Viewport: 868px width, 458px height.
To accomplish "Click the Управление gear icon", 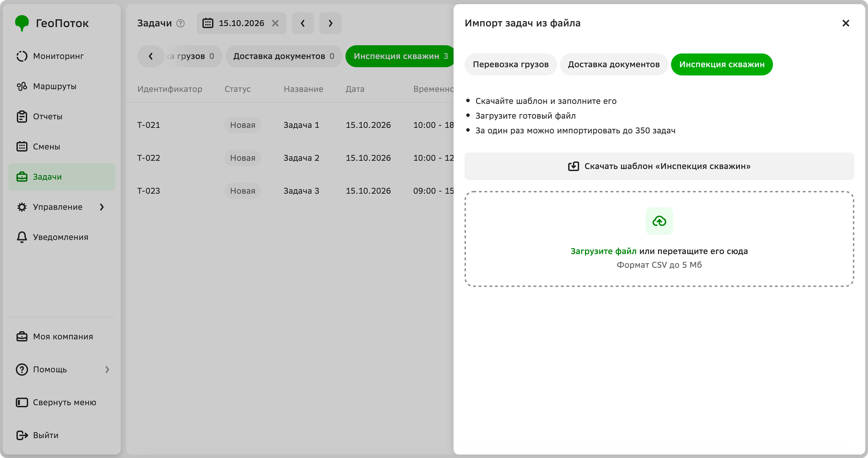I will pos(22,207).
